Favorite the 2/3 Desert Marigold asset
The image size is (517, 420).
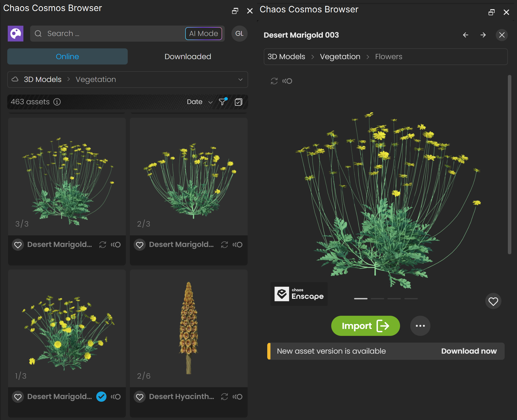click(x=140, y=245)
